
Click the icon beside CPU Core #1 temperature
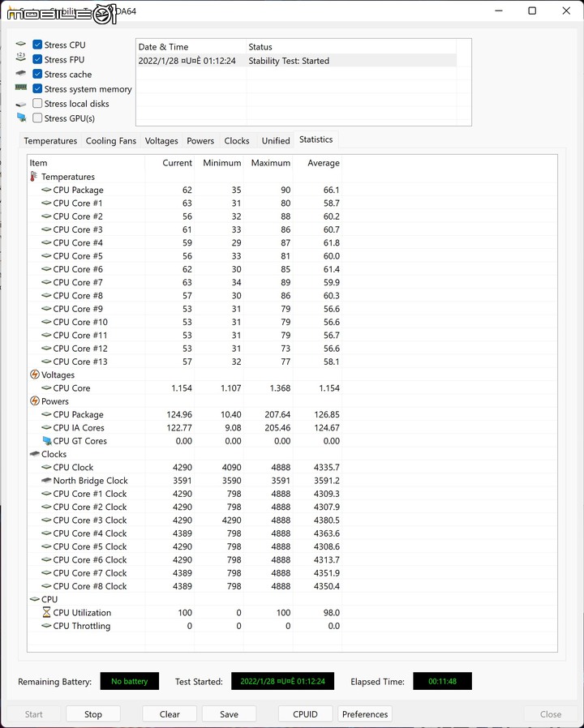46,203
